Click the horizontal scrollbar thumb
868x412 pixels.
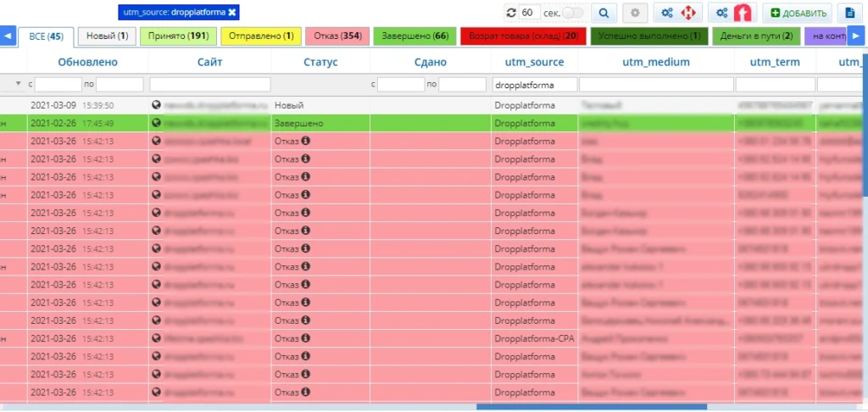[591, 406]
